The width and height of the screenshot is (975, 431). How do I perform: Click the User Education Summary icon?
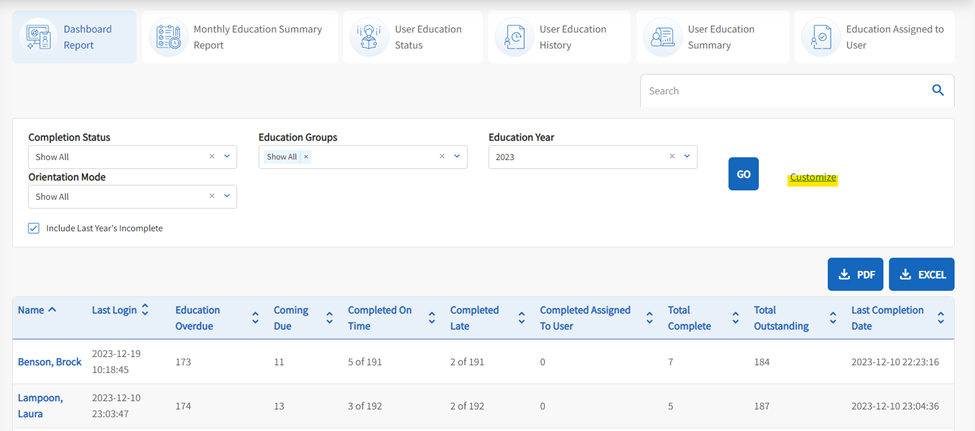(663, 38)
